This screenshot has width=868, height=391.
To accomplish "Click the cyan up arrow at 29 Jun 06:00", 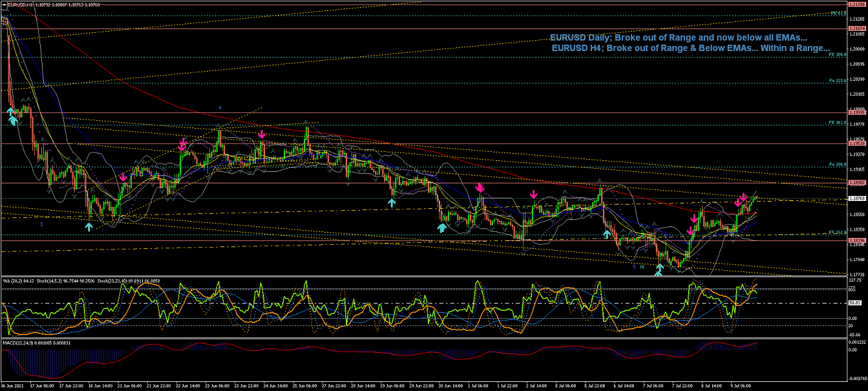I will 392,203.
